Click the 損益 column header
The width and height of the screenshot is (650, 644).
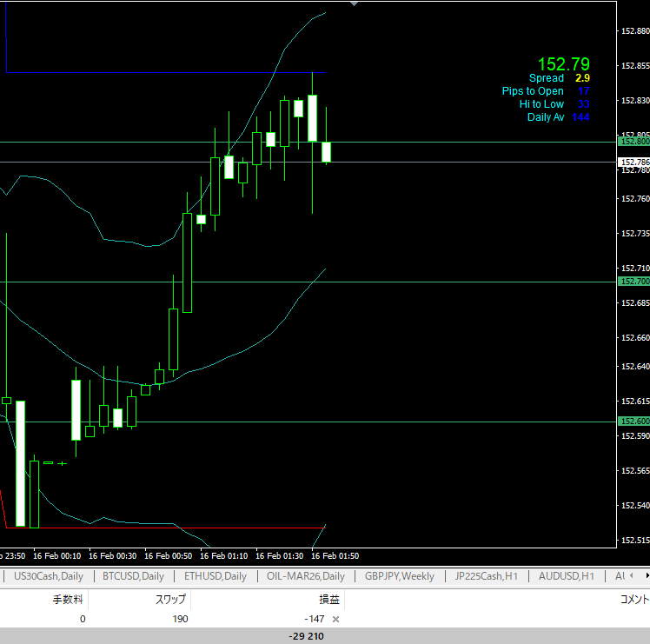[x=328, y=599]
